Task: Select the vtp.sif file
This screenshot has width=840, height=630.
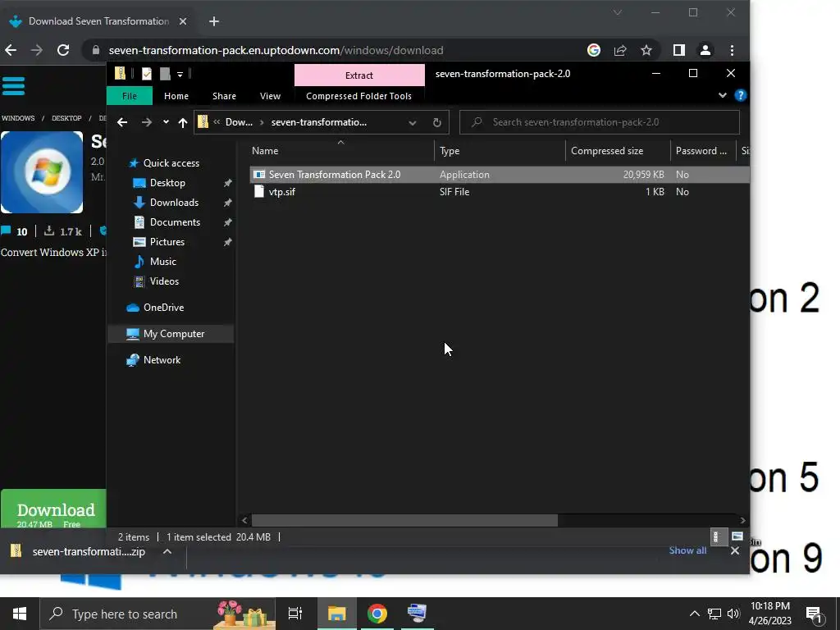Action: pyautogui.click(x=282, y=192)
